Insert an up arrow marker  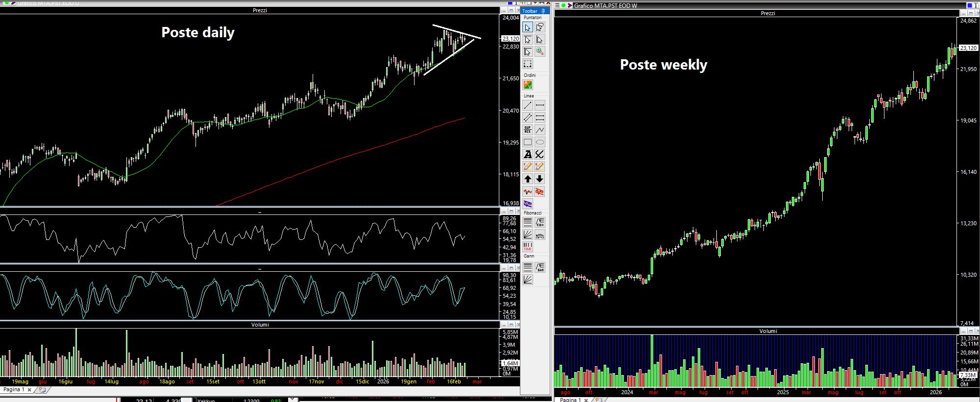[527, 179]
